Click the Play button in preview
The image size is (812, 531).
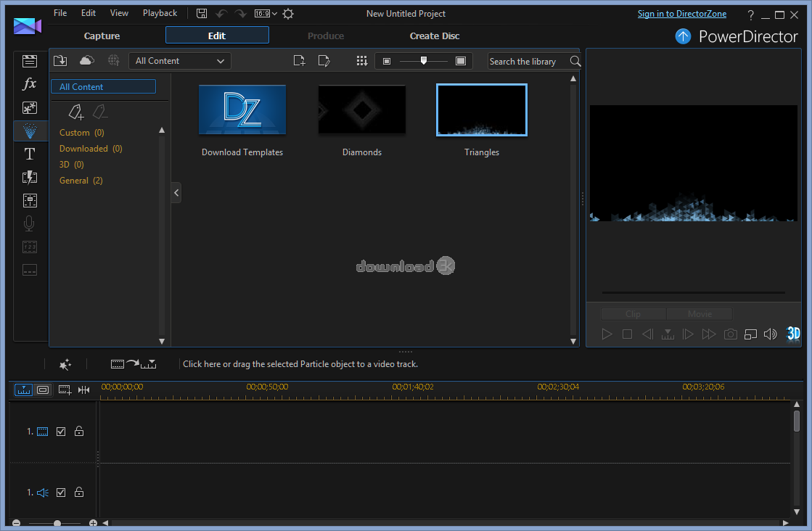(x=607, y=334)
